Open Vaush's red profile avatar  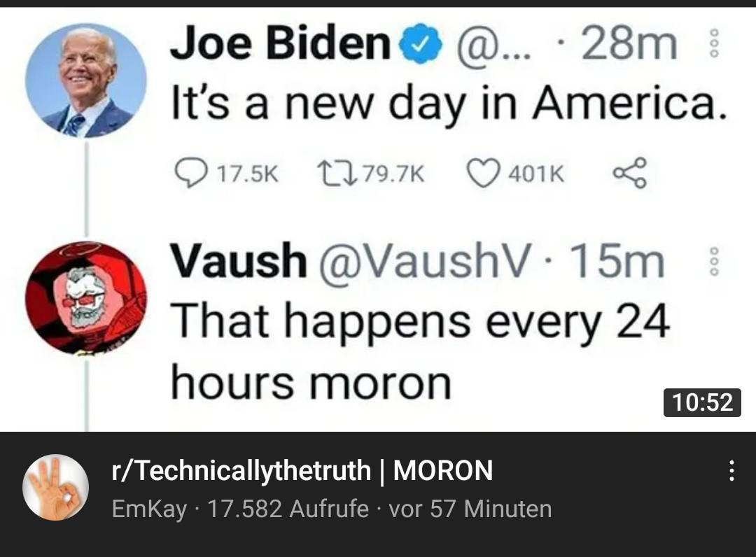pyautogui.click(x=86, y=297)
